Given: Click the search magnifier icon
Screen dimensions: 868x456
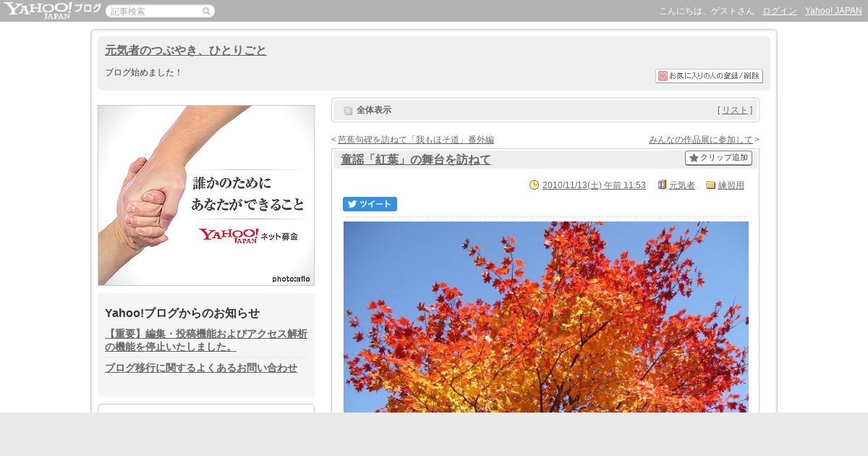Looking at the screenshot, I should 206,12.
